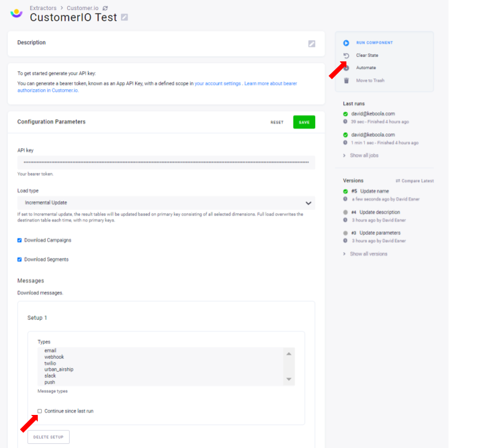Screen dimensions: 478x448
Task: Click green status icon of 39 sec run
Action: [345, 114]
